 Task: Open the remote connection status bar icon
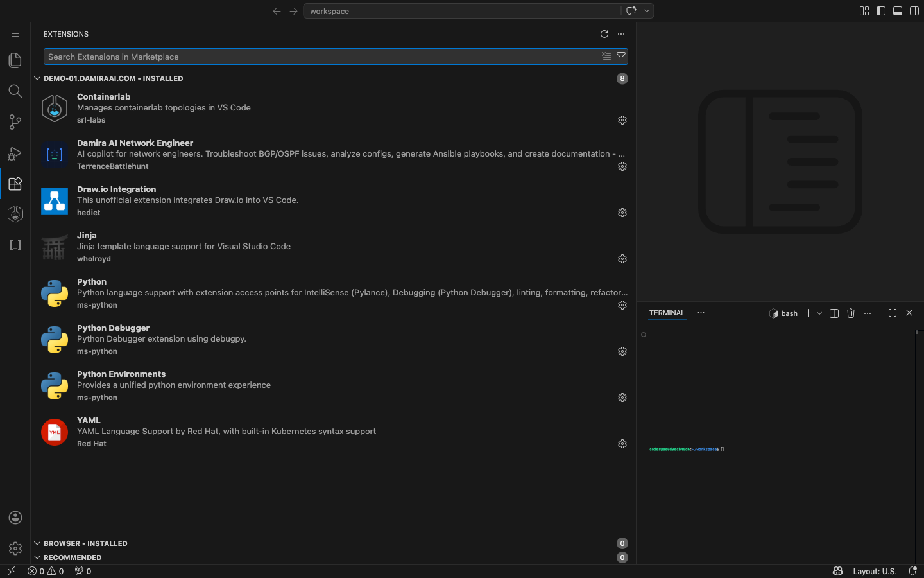click(x=12, y=571)
